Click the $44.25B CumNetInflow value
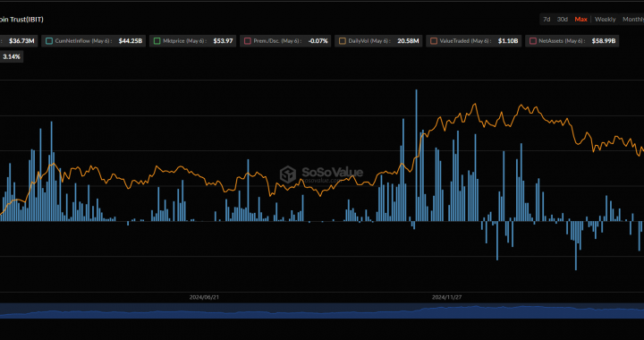Screen dimensions: 644x340 point(131,41)
